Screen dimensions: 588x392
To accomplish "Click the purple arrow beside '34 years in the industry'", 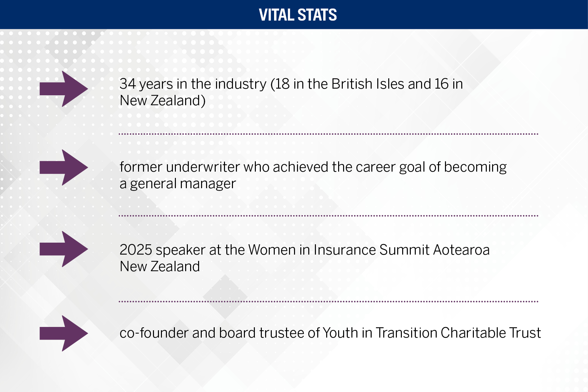I will pyautogui.click(x=63, y=89).
